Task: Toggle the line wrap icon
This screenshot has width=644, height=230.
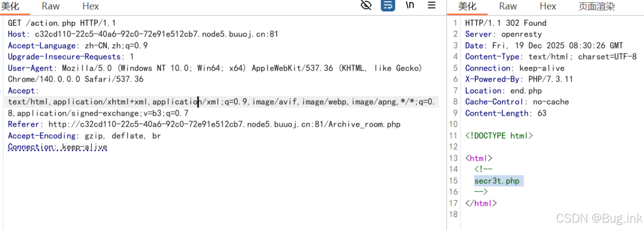Action: (x=388, y=5)
